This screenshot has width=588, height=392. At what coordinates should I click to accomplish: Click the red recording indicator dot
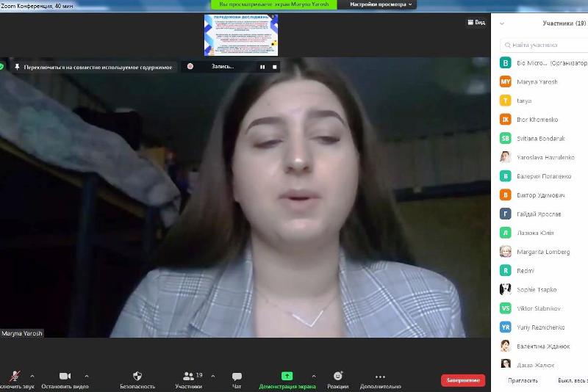pyautogui.click(x=190, y=66)
